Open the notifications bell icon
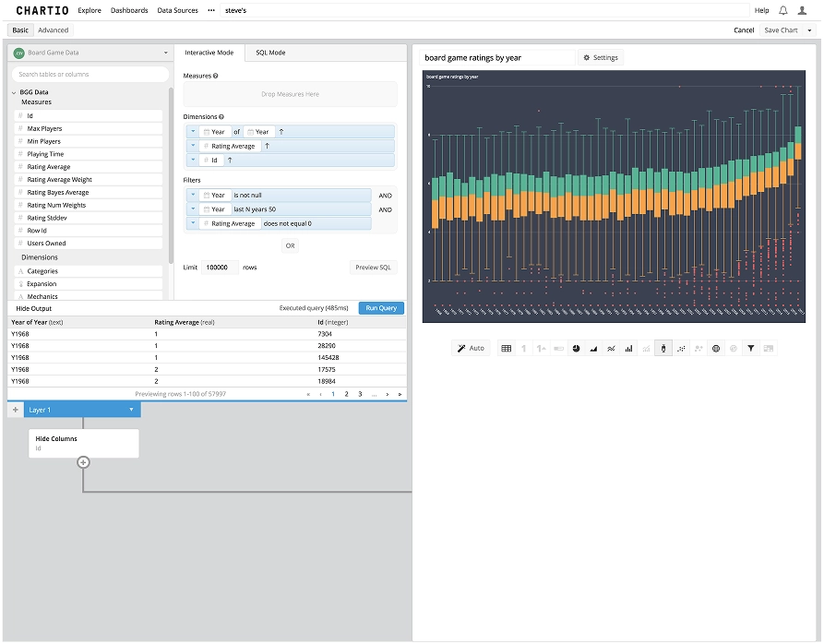824x644 pixels. point(782,10)
